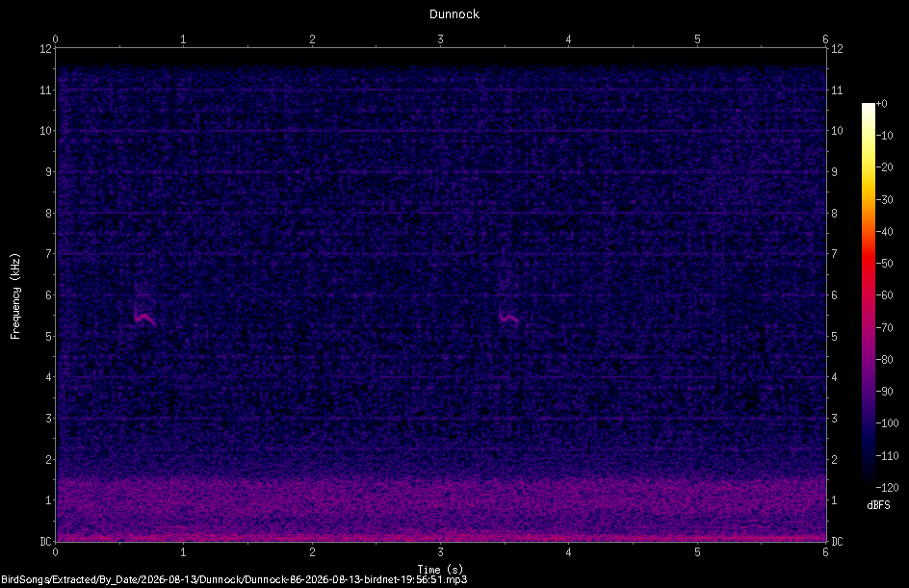Click the -100 label on the color scale

(887, 423)
